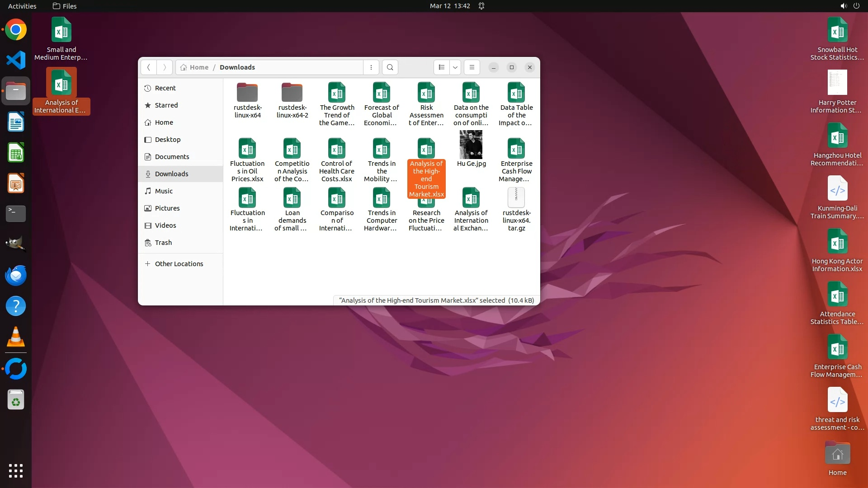Viewport: 868px width, 488px height.
Task: Select the rustdesk-linux-x64-2 folder
Action: [292, 93]
